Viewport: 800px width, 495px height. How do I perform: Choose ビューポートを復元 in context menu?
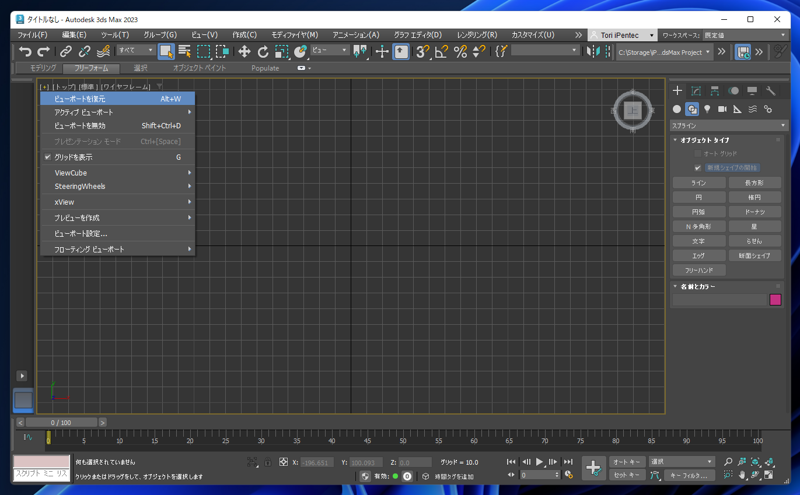click(117, 98)
